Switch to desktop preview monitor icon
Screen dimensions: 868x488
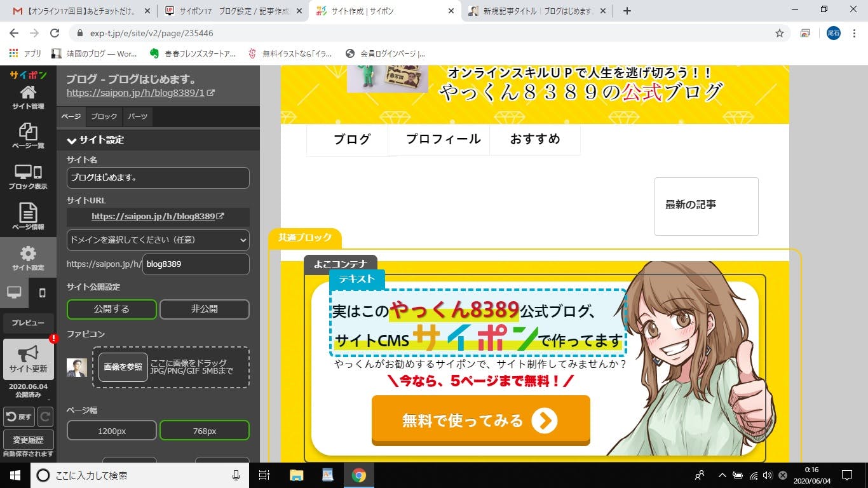coord(14,293)
